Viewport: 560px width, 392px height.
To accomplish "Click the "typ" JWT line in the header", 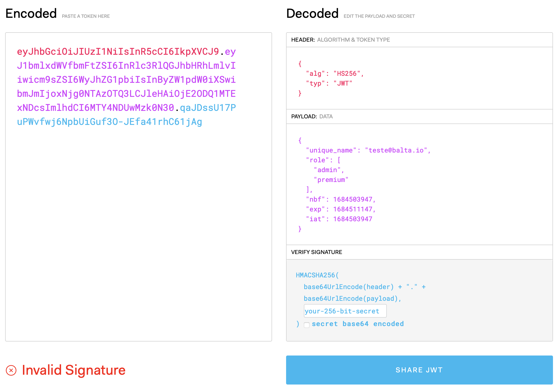I will (329, 83).
